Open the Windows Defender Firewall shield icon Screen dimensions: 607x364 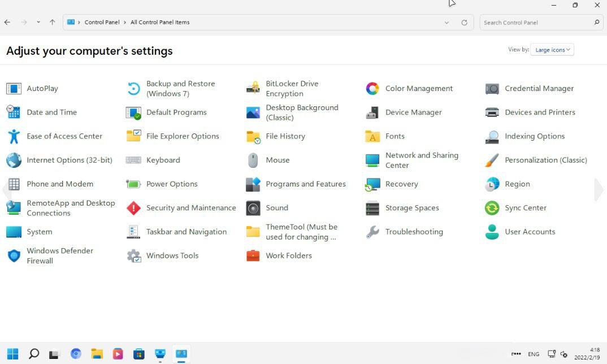coord(14,256)
